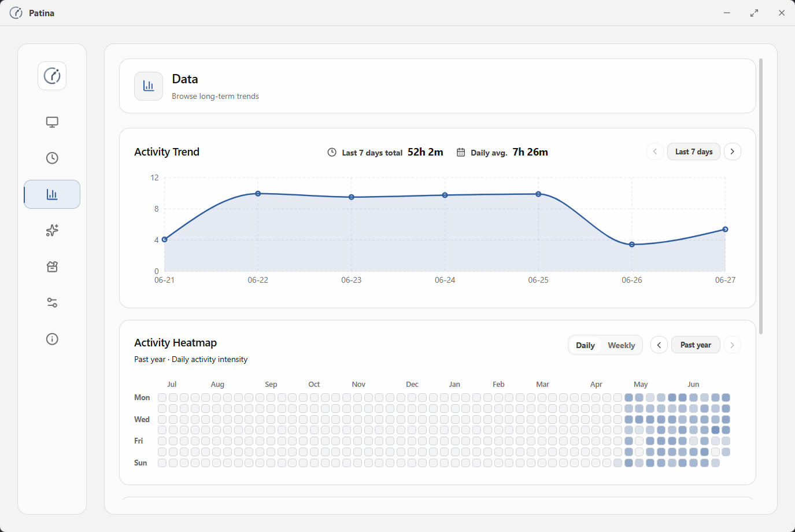Click the 06-26 data point on the chart

tap(632, 245)
